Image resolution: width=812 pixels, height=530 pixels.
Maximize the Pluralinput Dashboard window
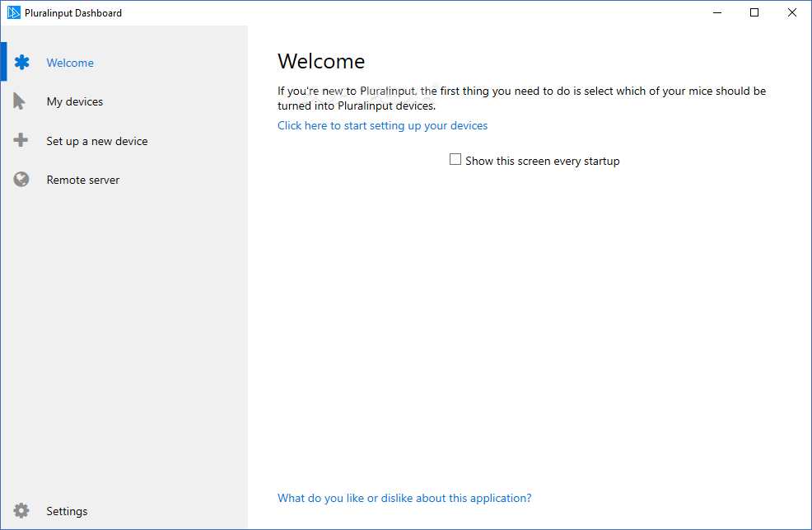[754, 12]
